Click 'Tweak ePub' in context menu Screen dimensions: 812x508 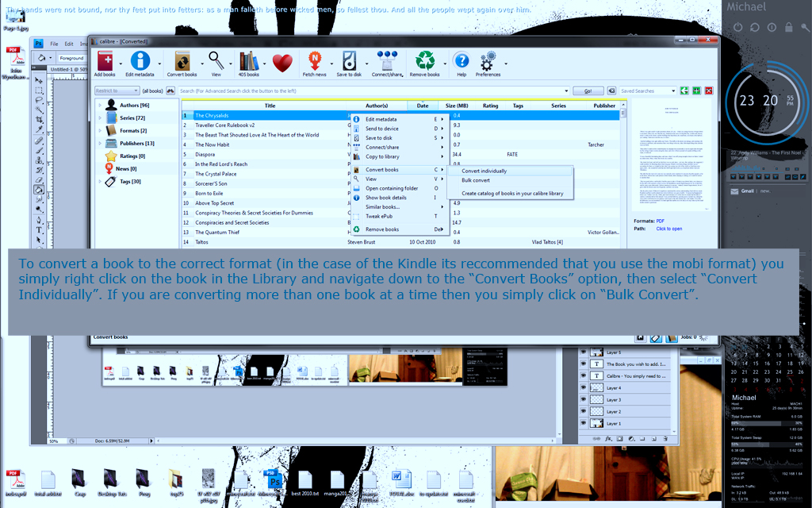[x=398, y=216]
